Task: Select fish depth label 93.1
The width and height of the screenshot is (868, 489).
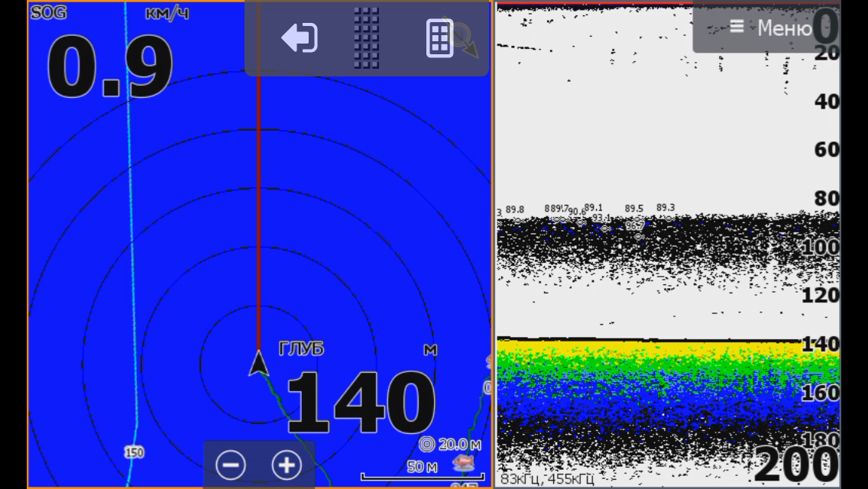Action: (x=602, y=219)
